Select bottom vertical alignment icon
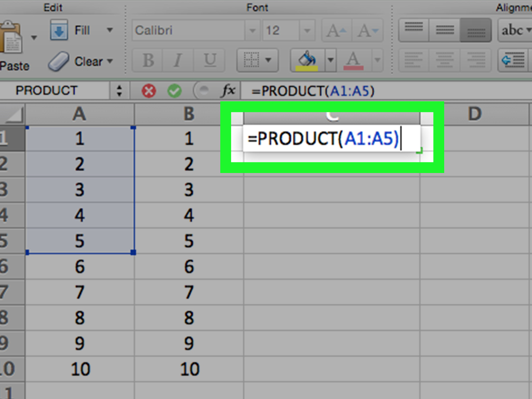532x399 pixels. click(x=476, y=30)
